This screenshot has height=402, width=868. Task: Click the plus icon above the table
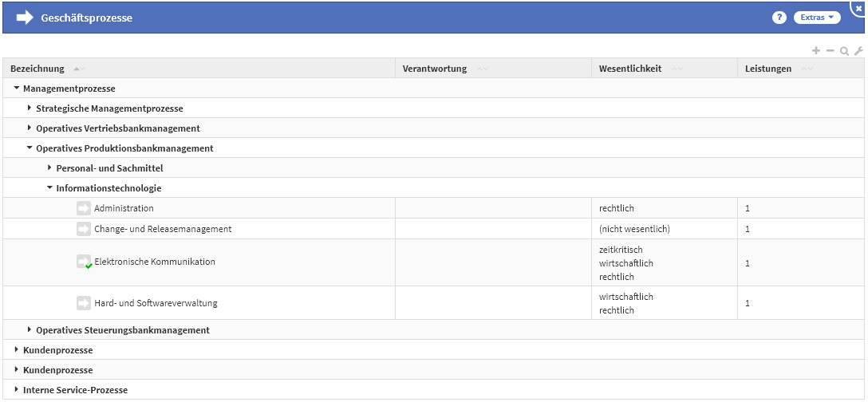click(816, 50)
